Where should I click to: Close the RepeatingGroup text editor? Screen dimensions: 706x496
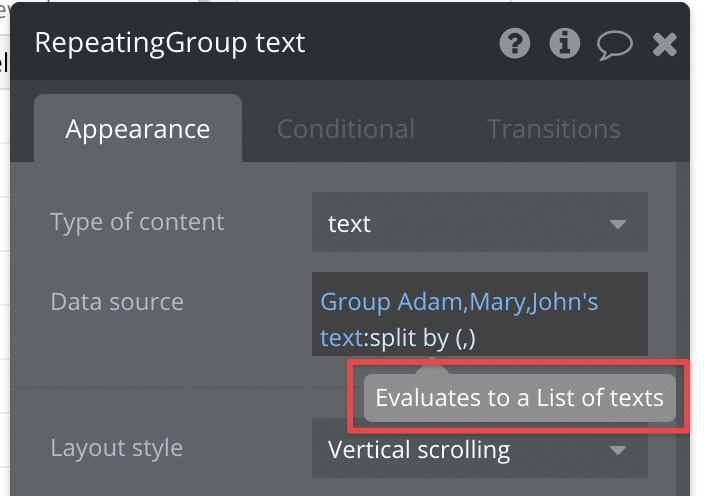click(665, 44)
